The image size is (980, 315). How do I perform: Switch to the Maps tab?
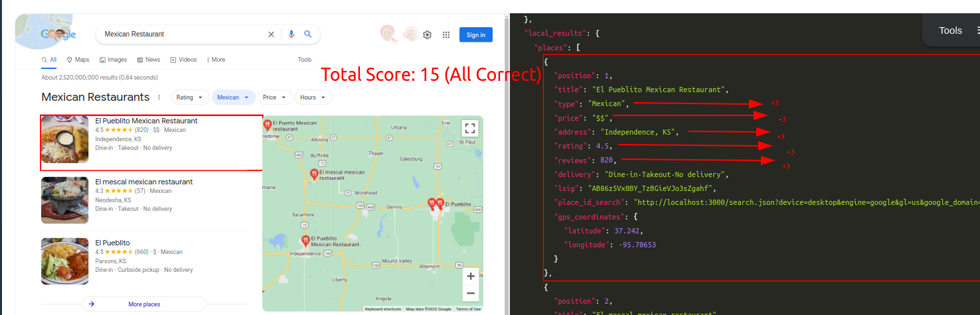tap(78, 60)
